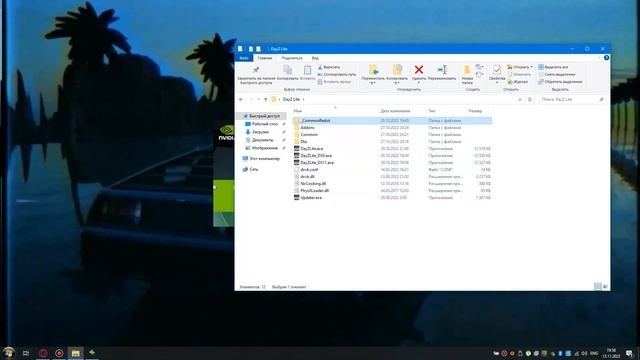Click in the Search DayZ Lite field

coord(571,99)
